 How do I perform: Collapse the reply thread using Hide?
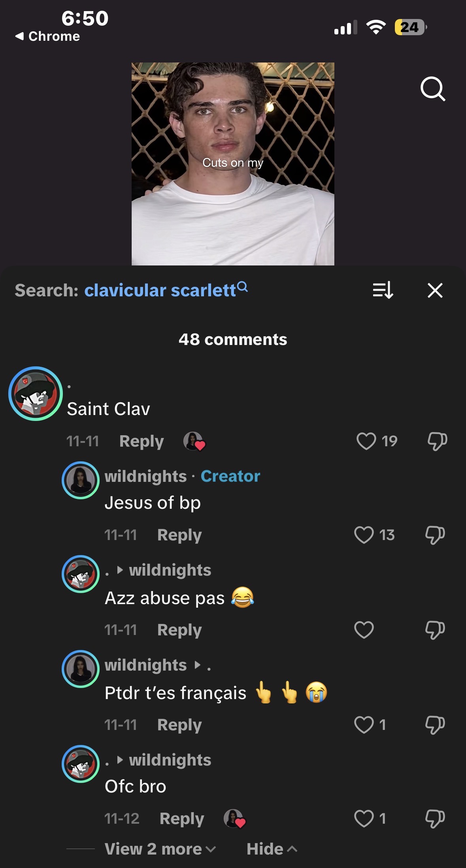(x=271, y=849)
